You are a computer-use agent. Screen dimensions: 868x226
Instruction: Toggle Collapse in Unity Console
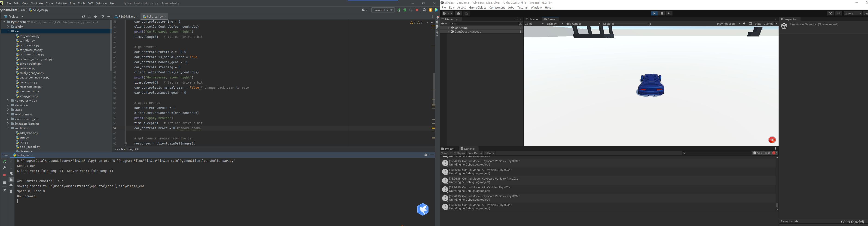[x=459, y=153]
